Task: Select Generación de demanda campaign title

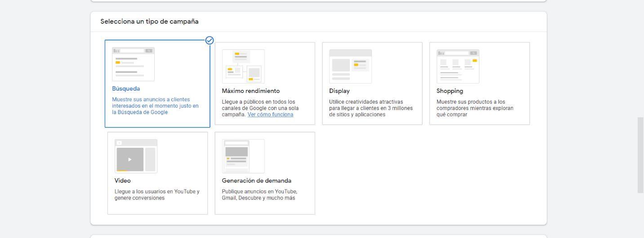Action: pyautogui.click(x=256, y=181)
